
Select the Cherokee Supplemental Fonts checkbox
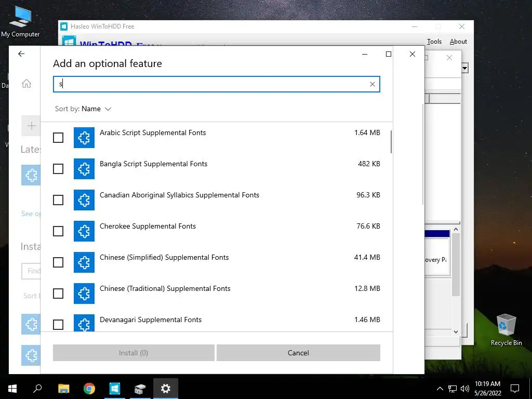tap(58, 231)
